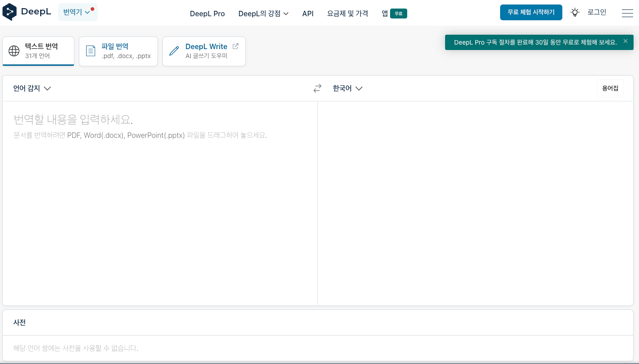Open the API navigation link
This screenshot has height=364, width=639.
point(308,14)
